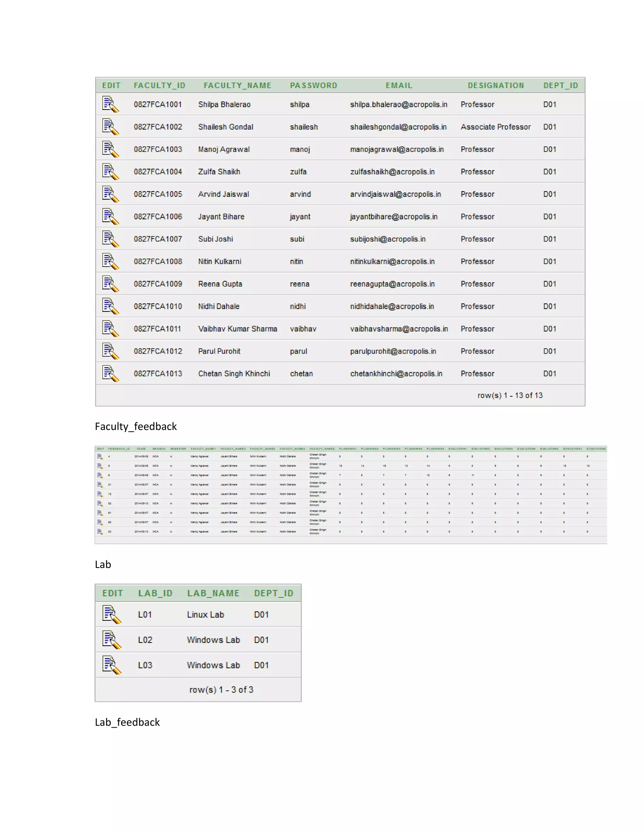This screenshot has height=833, width=644.
Task: Click edit icon for Chetan Singh Khinchi
Action: pos(111,373)
